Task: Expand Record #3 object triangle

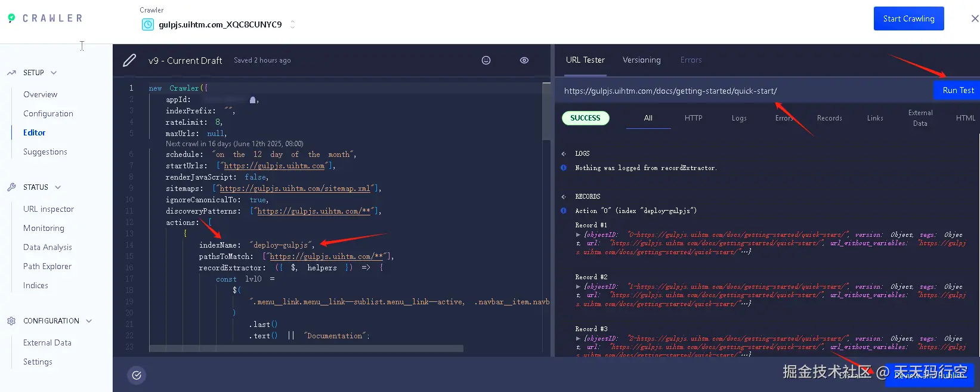Action: coord(578,339)
